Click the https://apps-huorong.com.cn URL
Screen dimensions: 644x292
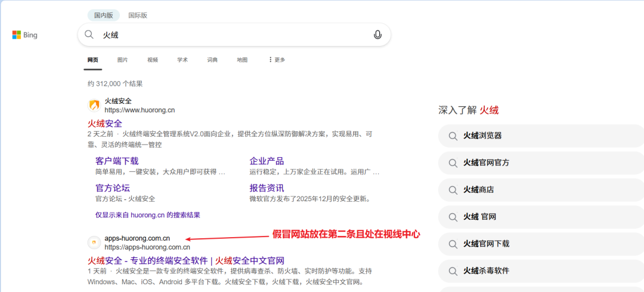click(x=147, y=247)
